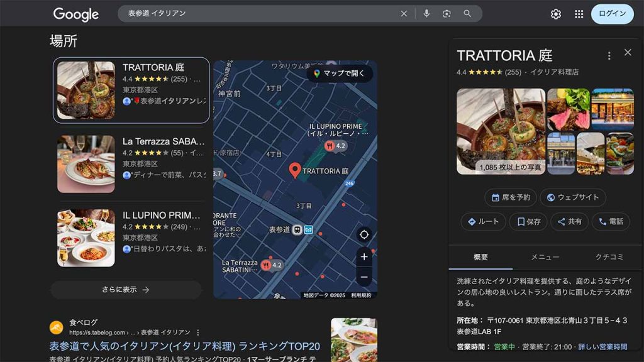The width and height of the screenshot is (644, 362).
Task: Open IL LUPINO PRIM... listing
Action: (131, 238)
